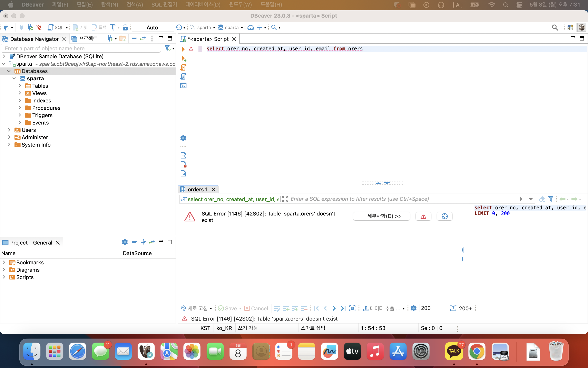
Task: Show error log page icon with red badge
Action: (x=184, y=165)
